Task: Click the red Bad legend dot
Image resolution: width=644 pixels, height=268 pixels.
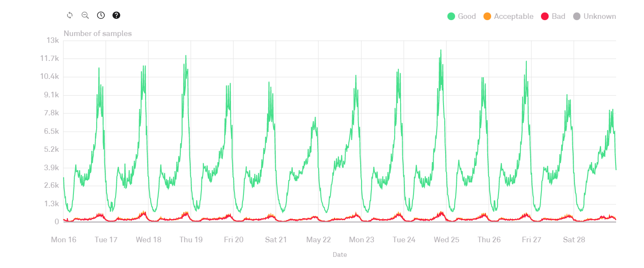Action: (x=545, y=16)
